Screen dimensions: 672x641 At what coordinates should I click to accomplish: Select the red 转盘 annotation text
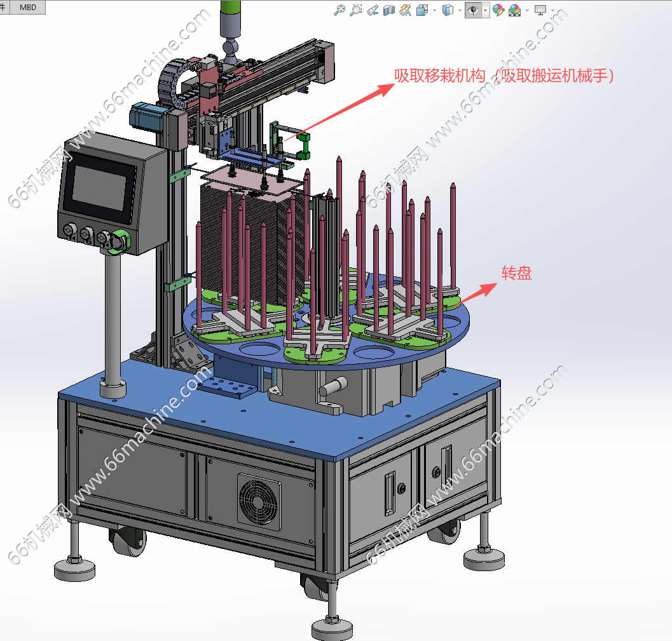coord(516,274)
